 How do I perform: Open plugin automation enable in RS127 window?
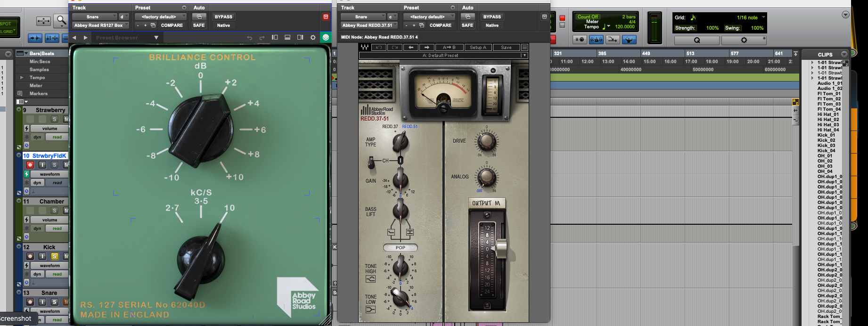(199, 16)
